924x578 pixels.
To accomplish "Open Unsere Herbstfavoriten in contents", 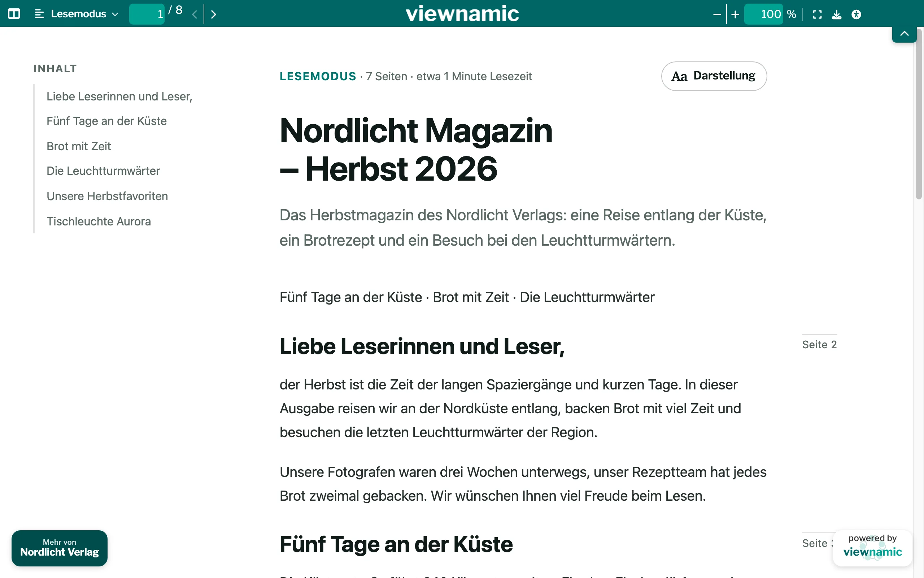I will [107, 196].
